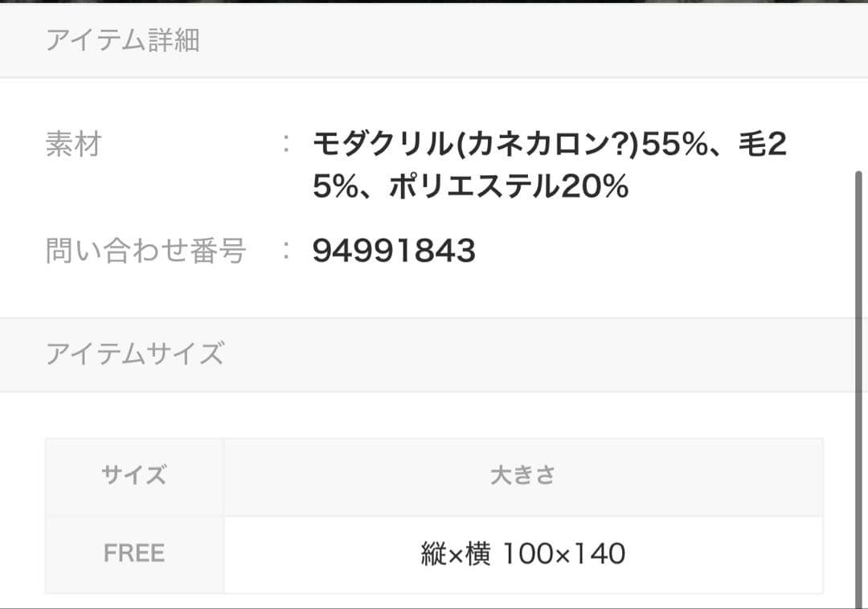The height and width of the screenshot is (609, 868).
Task: Select the 問い合わせ番号 label
Action: (145, 251)
